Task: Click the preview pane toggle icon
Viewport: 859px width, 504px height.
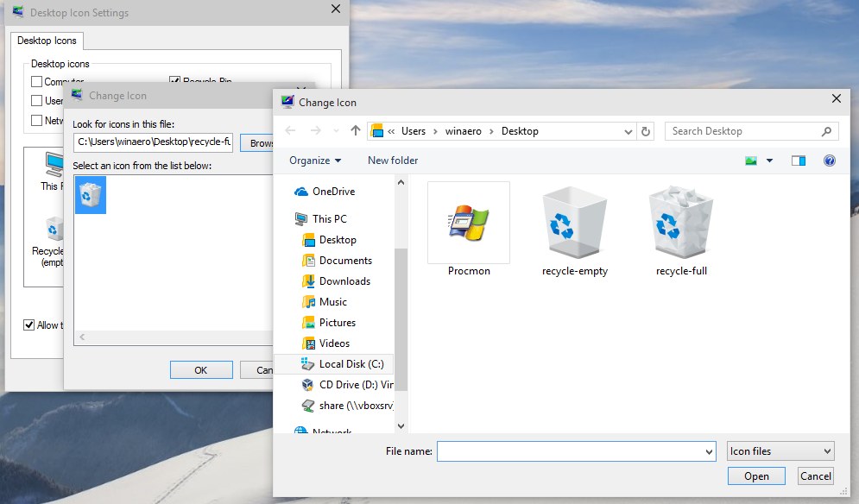Action: (x=798, y=160)
